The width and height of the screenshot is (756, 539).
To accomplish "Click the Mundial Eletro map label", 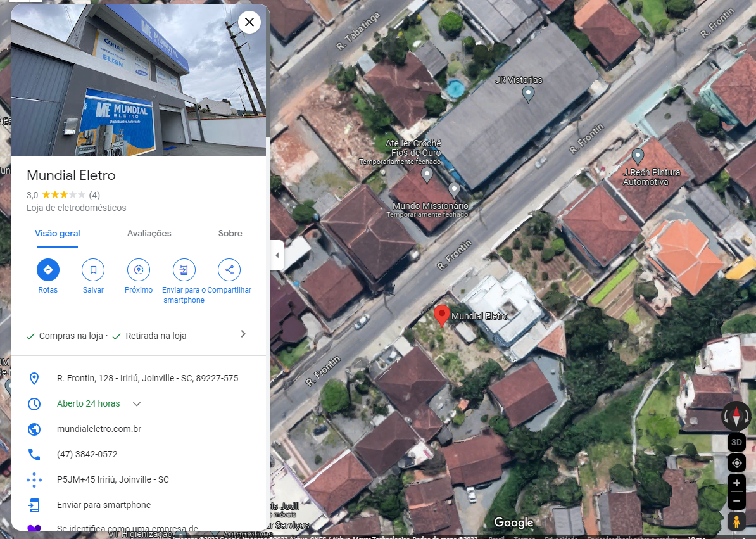I will (480, 316).
